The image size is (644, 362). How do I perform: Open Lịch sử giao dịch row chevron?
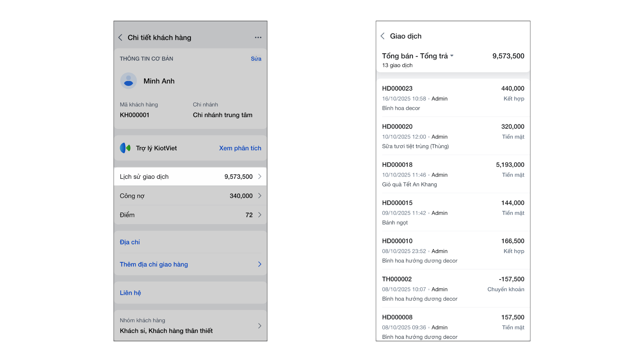pos(260,177)
